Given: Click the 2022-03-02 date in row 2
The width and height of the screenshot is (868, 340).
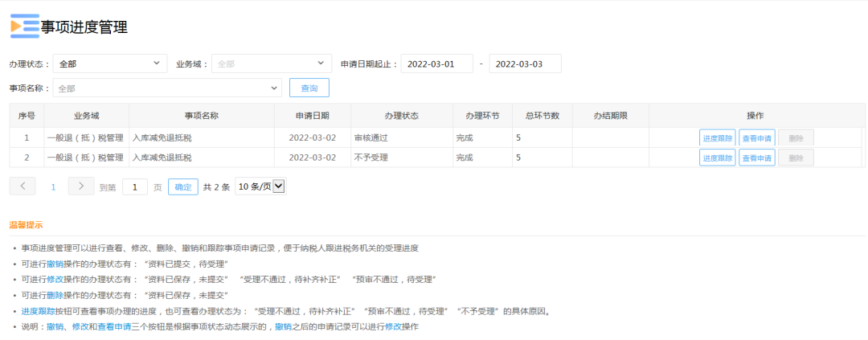Looking at the screenshot, I should point(312,158).
